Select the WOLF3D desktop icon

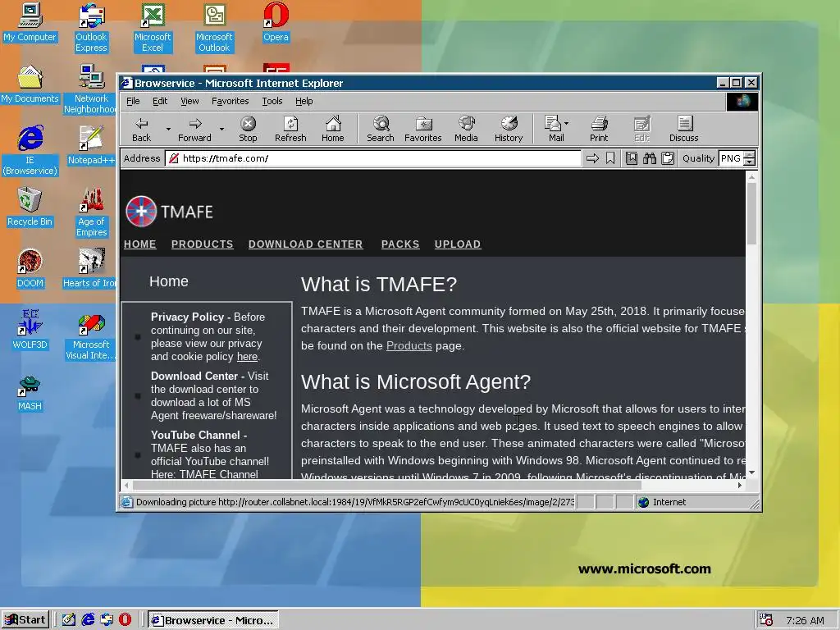coord(30,331)
